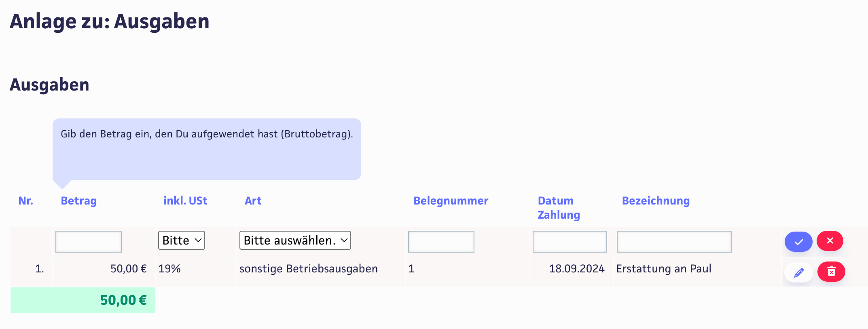Click the Datum Zahlung column header
The width and height of the screenshot is (868, 329).
559,208
